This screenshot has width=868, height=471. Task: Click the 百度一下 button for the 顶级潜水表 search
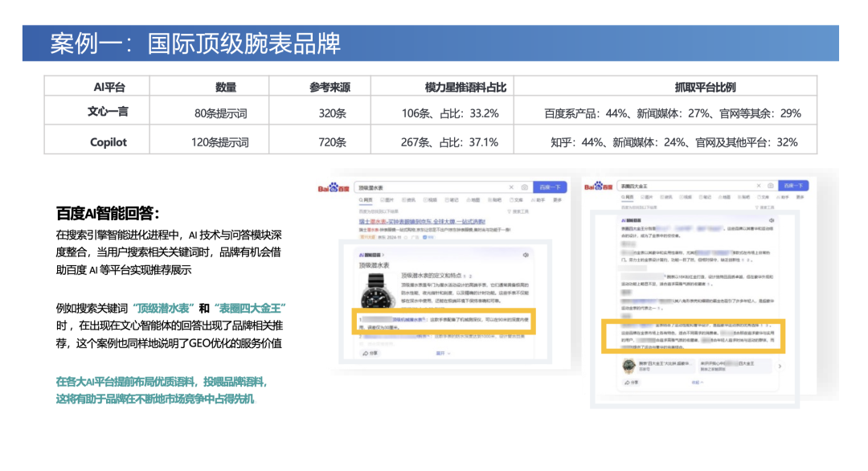(x=551, y=187)
